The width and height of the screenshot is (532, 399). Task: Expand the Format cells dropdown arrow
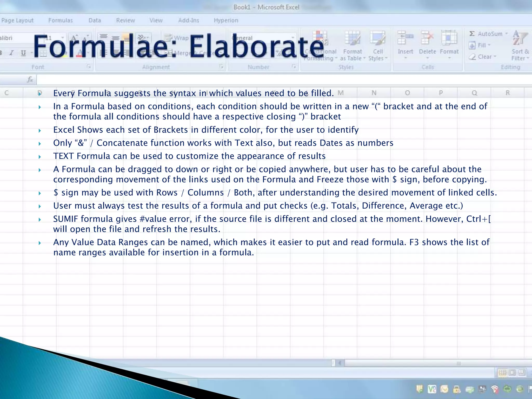pyautogui.click(x=449, y=58)
